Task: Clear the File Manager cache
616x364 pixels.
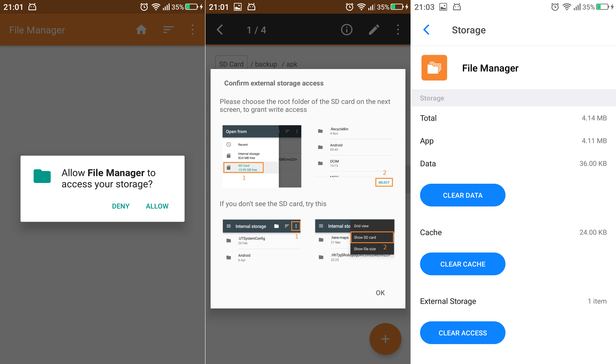Action: [463, 264]
